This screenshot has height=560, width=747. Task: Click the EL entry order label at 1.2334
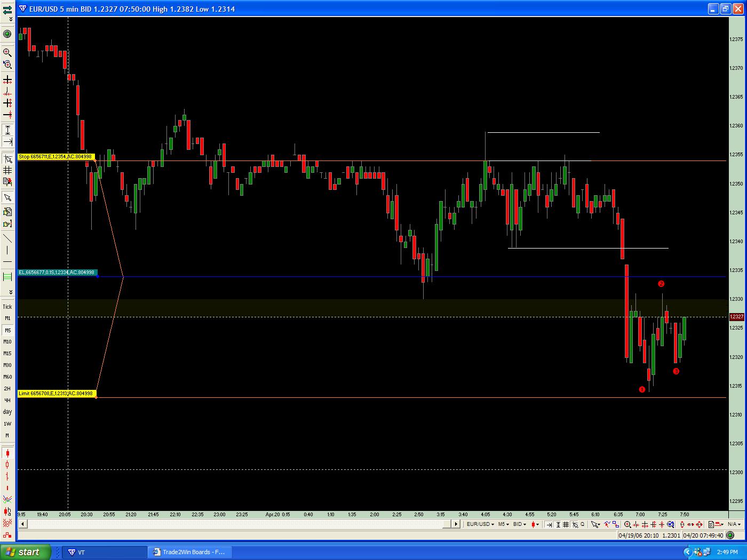(57, 273)
